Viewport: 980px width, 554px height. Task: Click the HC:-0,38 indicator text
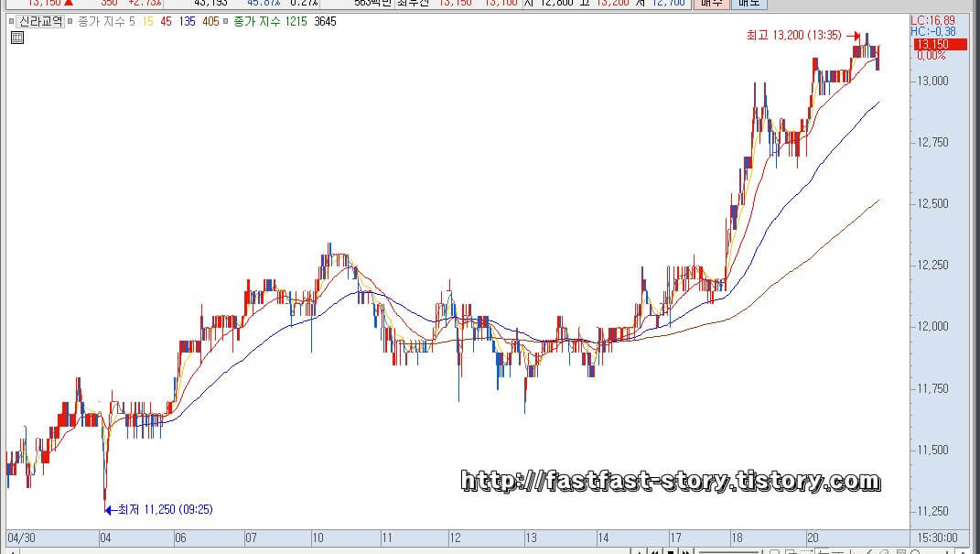click(933, 31)
